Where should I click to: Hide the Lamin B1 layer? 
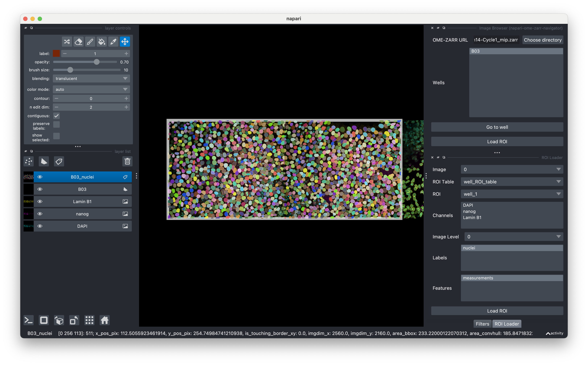tap(40, 201)
